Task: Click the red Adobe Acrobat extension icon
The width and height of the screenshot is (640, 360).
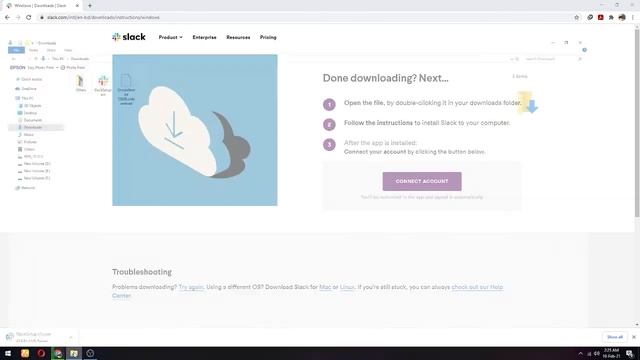Action: coord(600,18)
